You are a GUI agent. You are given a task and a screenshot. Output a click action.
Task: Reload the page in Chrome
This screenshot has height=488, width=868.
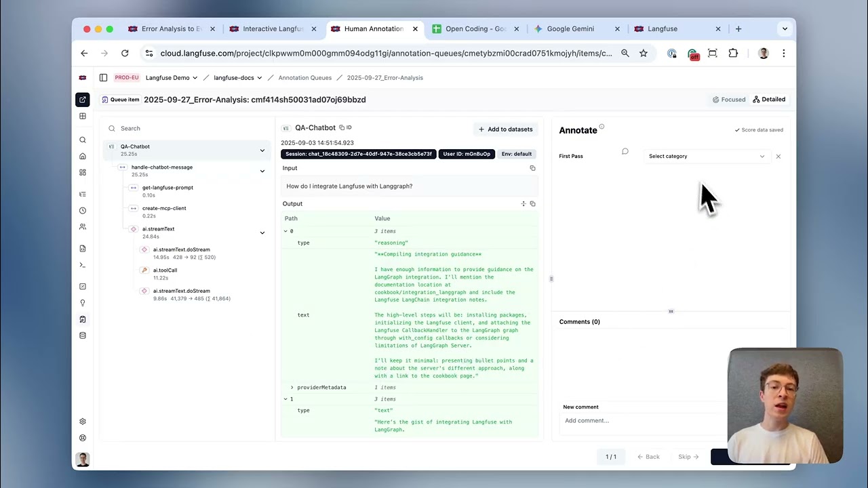tap(125, 54)
